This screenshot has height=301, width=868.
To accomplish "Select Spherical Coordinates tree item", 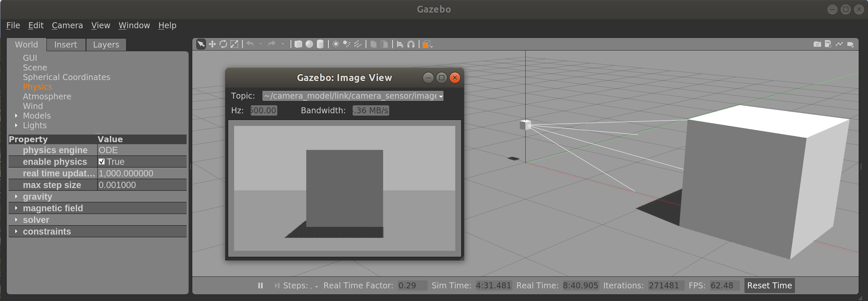I will 66,77.
